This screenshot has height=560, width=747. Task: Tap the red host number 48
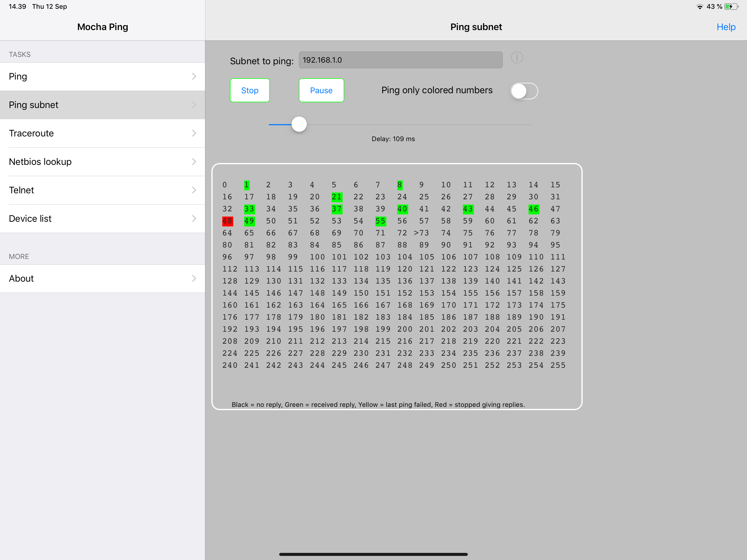click(227, 221)
